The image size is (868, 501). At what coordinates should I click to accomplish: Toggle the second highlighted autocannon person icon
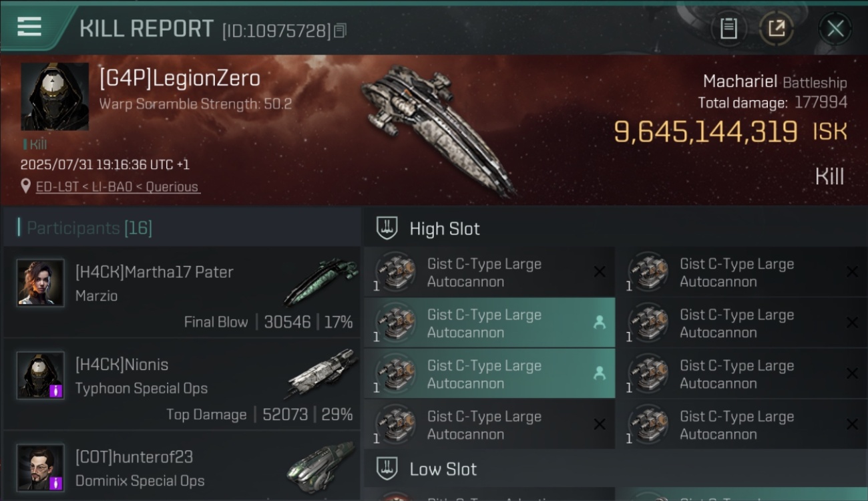point(599,323)
